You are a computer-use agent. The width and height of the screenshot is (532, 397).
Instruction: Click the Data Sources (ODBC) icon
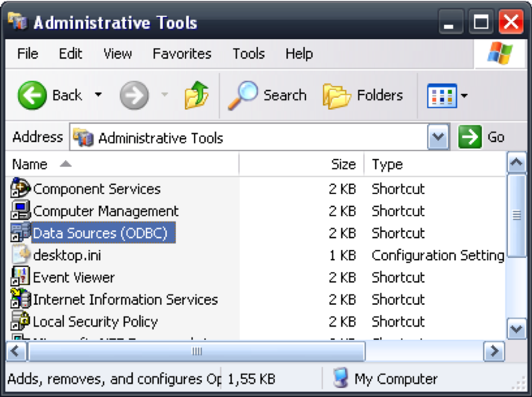21,233
